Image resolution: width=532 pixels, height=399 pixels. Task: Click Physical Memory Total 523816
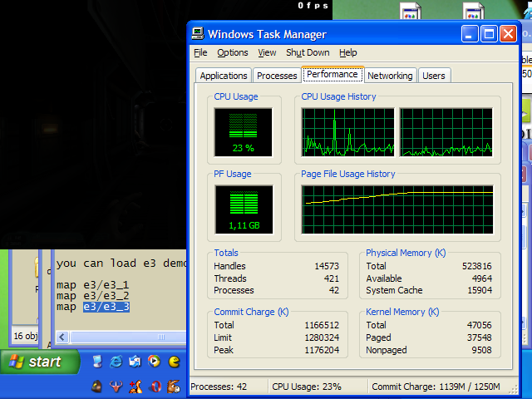476,266
